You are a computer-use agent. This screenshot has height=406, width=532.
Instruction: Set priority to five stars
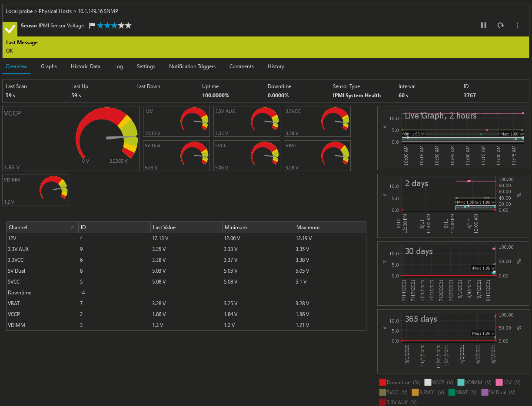[x=128, y=26]
